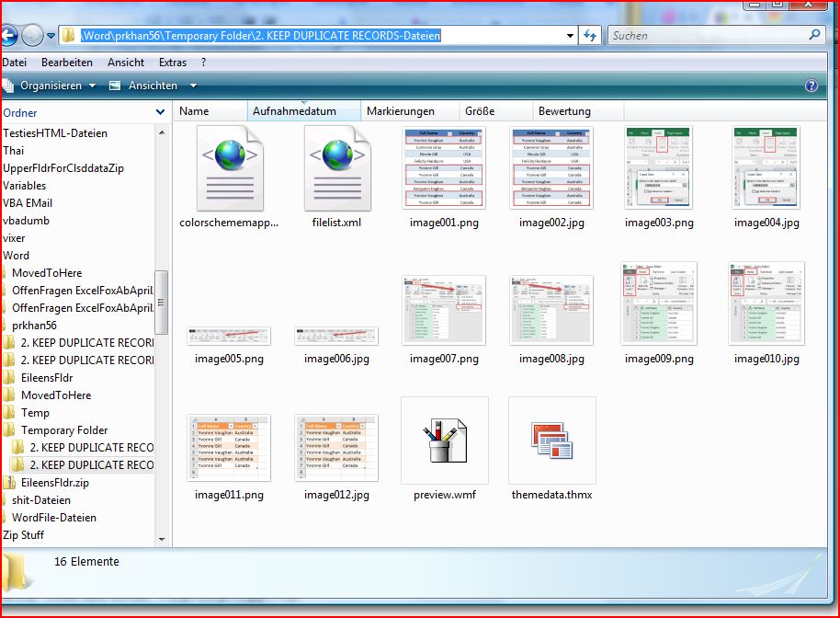Click the folder tree scrollbar thumb
This screenshot has width=840, height=618.
tap(161, 302)
